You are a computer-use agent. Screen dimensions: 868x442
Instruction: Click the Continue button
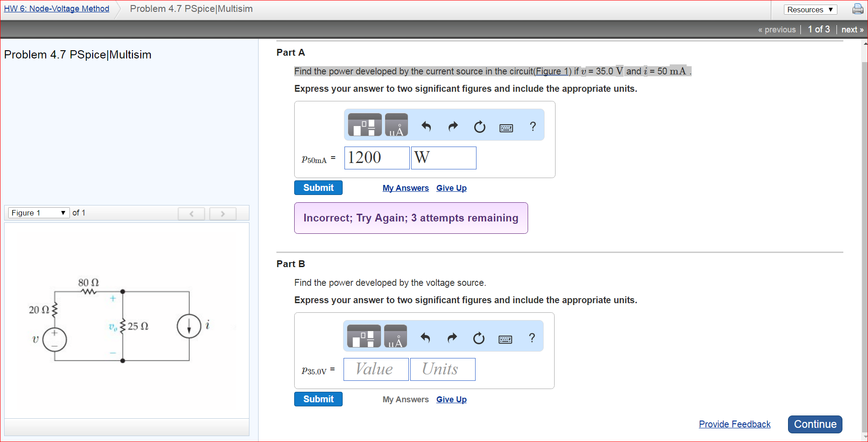(x=815, y=424)
